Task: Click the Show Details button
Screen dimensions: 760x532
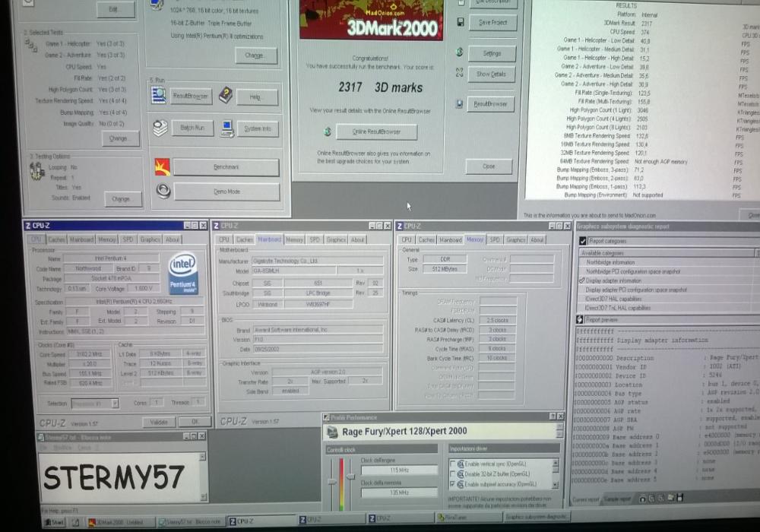Action: (x=491, y=74)
